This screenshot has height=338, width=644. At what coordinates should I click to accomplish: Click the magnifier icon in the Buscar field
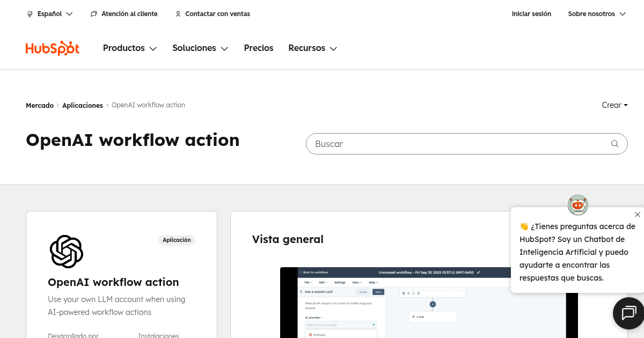(x=615, y=144)
